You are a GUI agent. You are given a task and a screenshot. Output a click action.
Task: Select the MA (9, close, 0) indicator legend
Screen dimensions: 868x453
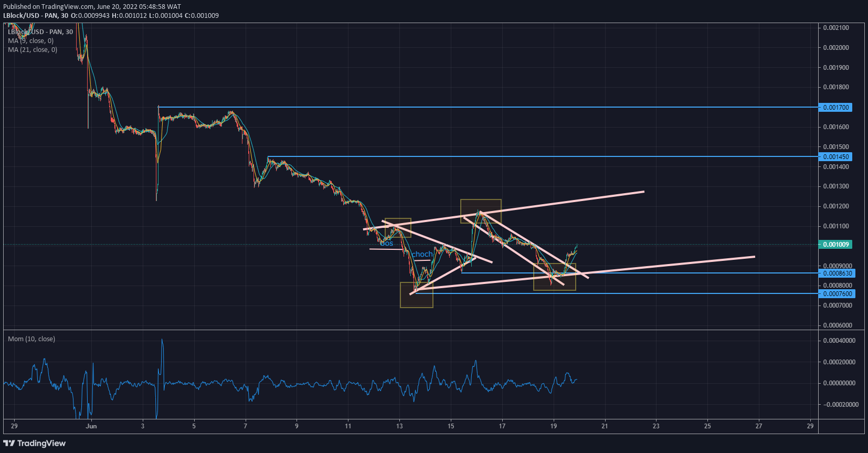pos(30,41)
